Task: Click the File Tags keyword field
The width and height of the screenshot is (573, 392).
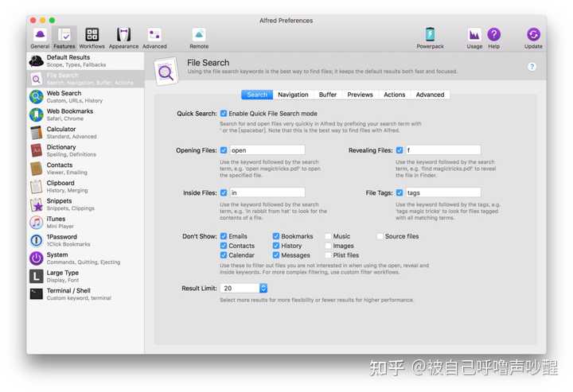Action: 443,192
